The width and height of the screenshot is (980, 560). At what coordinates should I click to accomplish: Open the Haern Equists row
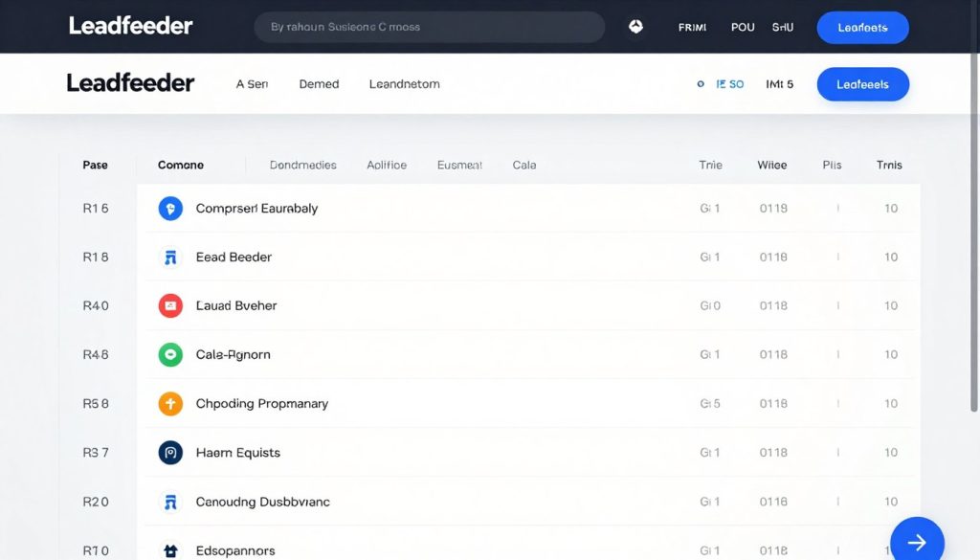click(x=528, y=453)
